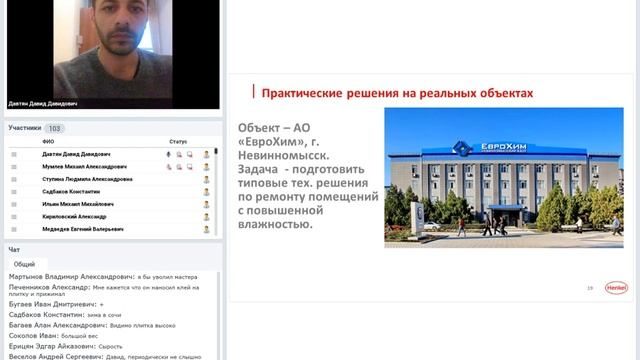Screen dimensions: 640x360
Task: Click the presenter name caption under video
Action: point(43,104)
